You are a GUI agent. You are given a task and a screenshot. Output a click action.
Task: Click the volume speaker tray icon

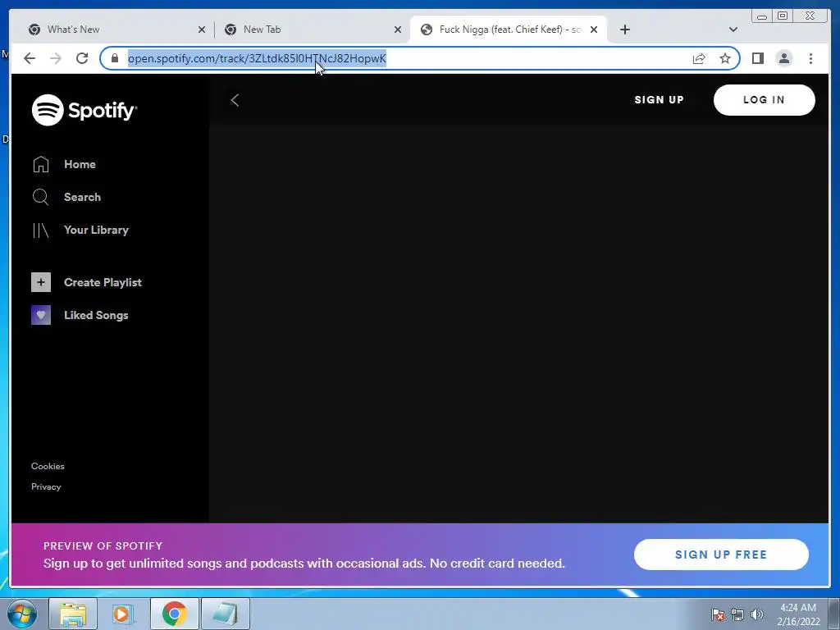click(756, 614)
